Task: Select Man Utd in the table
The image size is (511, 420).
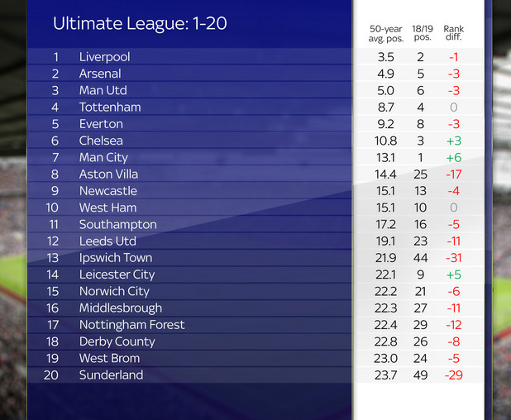Action: point(103,90)
